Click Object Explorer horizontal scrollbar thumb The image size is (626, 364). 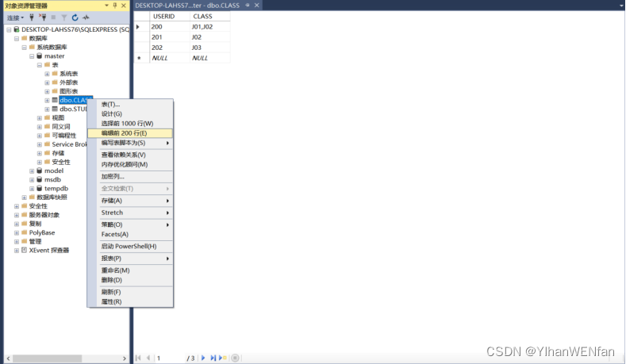pyautogui.click(x=47, y=358)
